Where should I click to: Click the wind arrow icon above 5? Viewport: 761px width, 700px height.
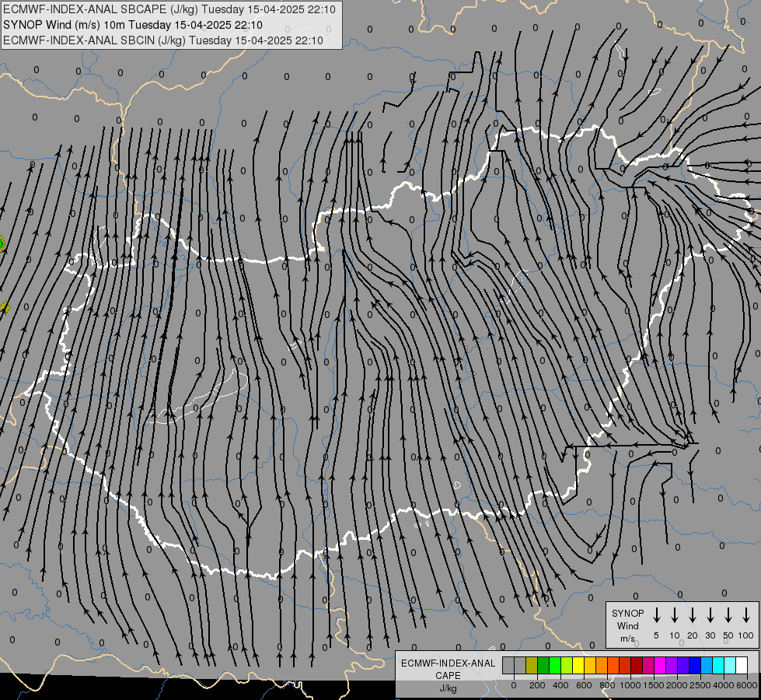point(656,615)
